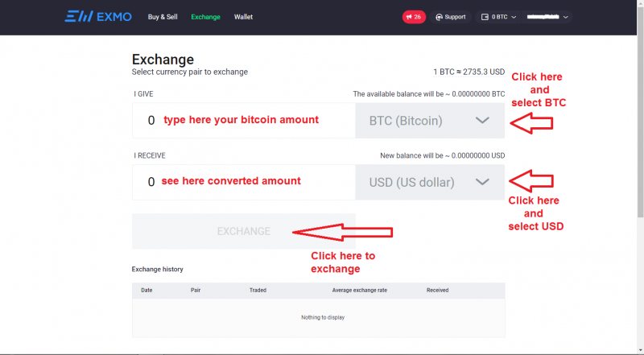Open the Wallet navigation tab
The height and width of the screenshot is (355, 644).
click(243, 17)
